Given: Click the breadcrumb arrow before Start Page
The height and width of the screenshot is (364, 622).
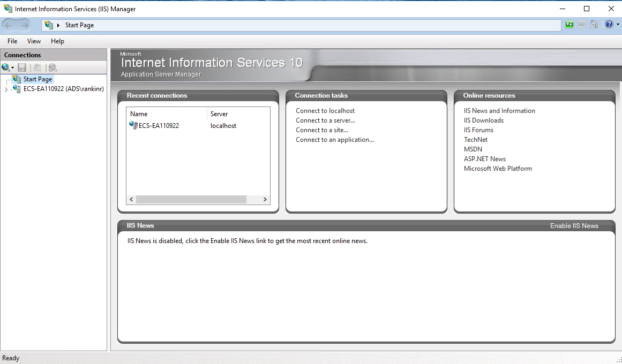Looking at the screenshot, I should click(57, 25).
